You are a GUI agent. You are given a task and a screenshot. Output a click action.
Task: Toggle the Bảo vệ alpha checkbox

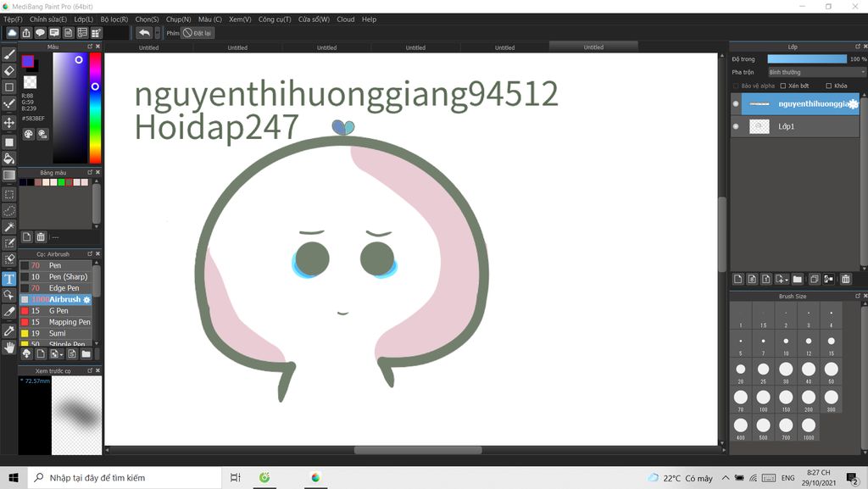(x=736, y=86)
